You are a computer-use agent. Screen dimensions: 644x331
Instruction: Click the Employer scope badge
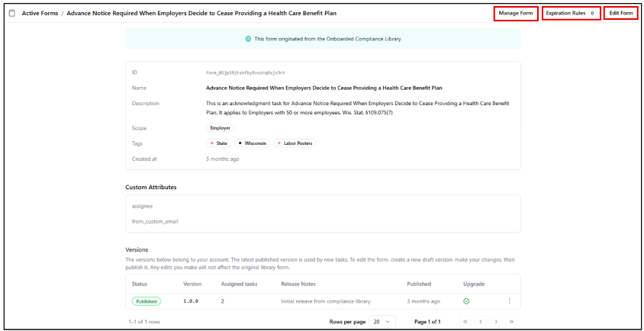tap(221, 128)
